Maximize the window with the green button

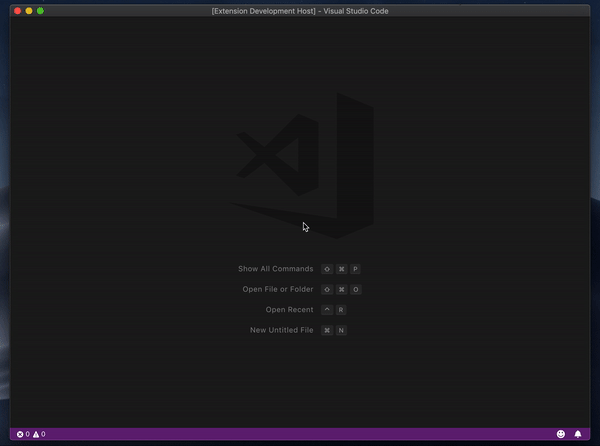(41, 11)
